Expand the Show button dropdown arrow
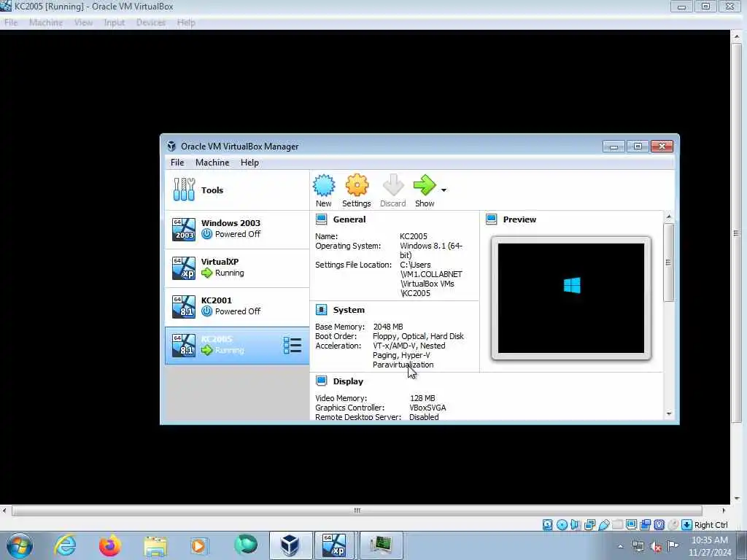Viewport: 747px width, 560px height. pos(444,190)
